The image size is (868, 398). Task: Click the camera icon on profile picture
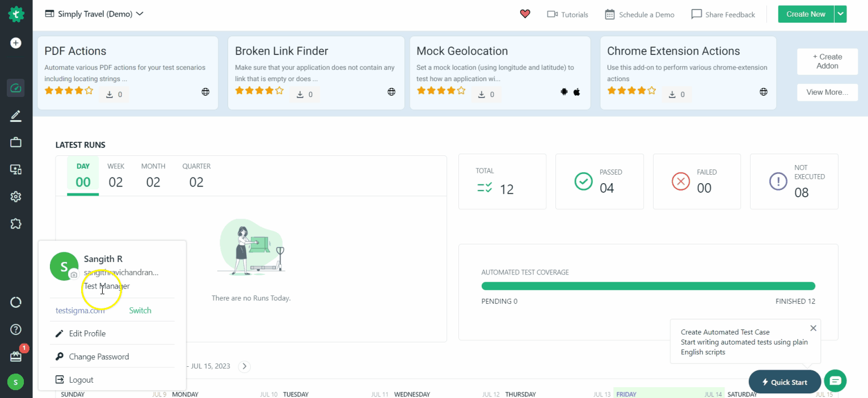[x=74, y=274]
